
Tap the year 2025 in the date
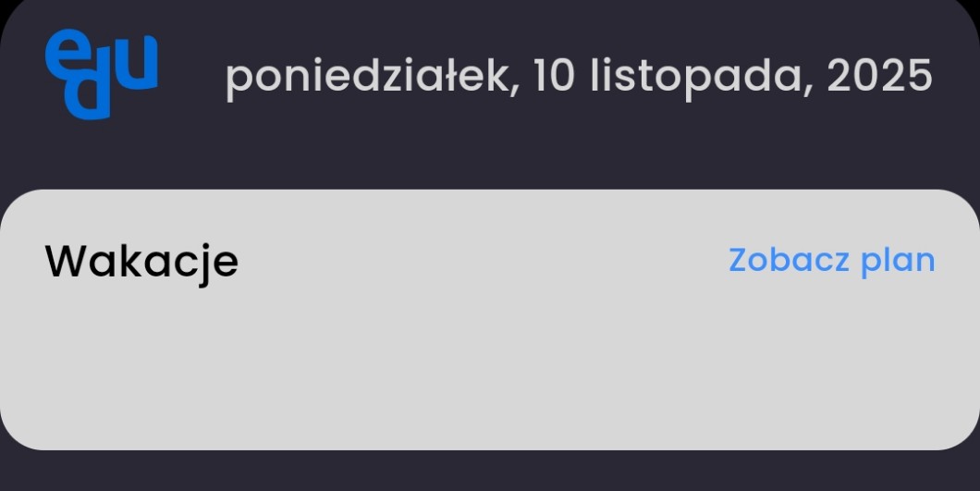879,76
